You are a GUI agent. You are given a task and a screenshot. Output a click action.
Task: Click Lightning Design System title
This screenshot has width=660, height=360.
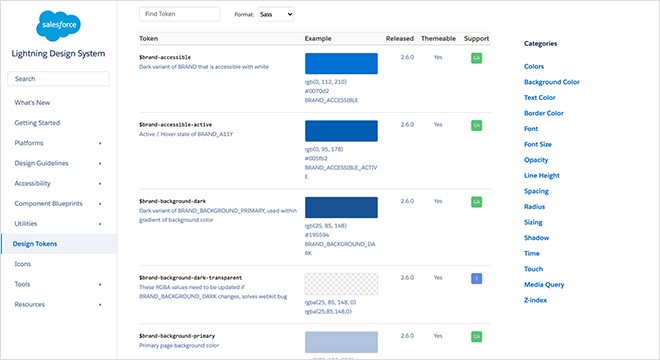tap(59, 53)
